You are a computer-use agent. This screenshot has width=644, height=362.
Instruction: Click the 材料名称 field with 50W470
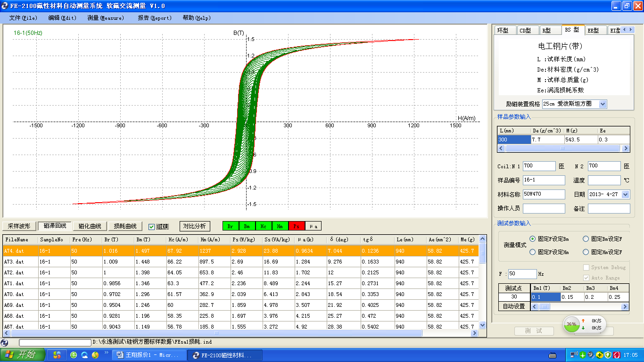pos(544,194)
